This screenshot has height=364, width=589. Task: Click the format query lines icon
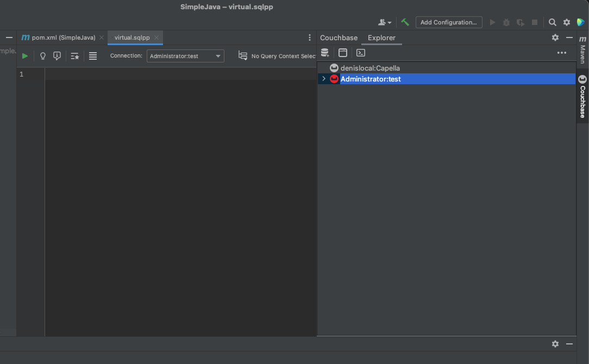point(93,56)
